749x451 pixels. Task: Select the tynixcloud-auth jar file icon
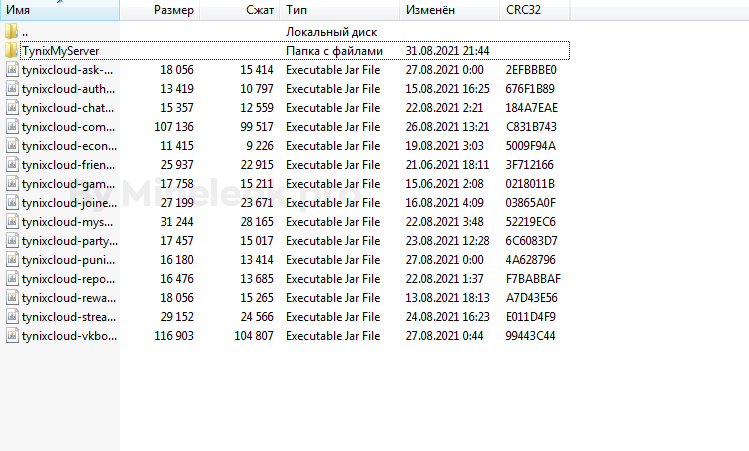pos(12,89)
